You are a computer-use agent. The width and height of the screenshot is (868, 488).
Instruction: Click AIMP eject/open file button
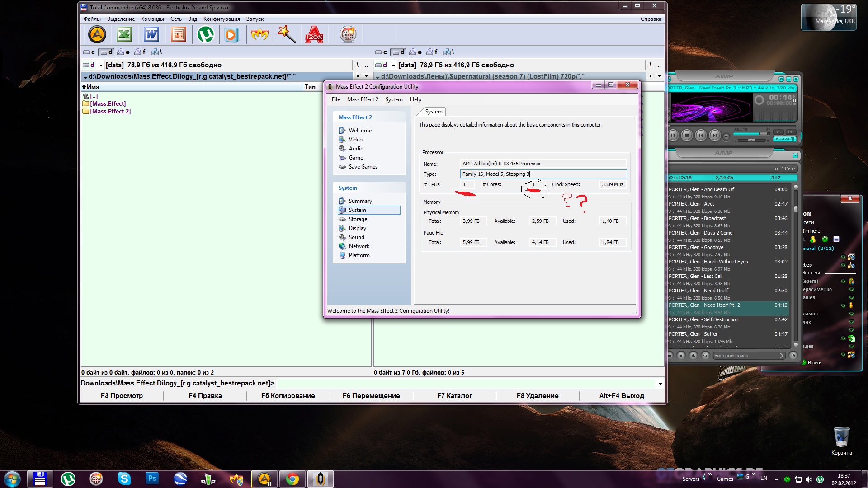pyautogui.click(x=726, y=136)
